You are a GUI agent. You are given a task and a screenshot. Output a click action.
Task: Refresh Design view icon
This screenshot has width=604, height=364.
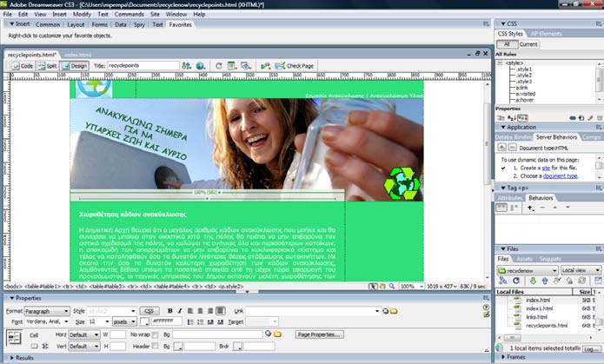218,66
